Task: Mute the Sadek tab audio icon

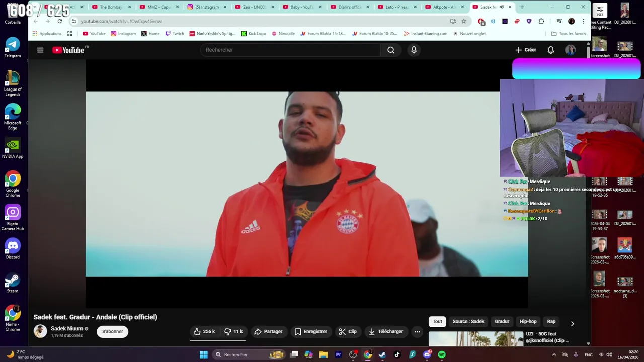Action: 502,7
